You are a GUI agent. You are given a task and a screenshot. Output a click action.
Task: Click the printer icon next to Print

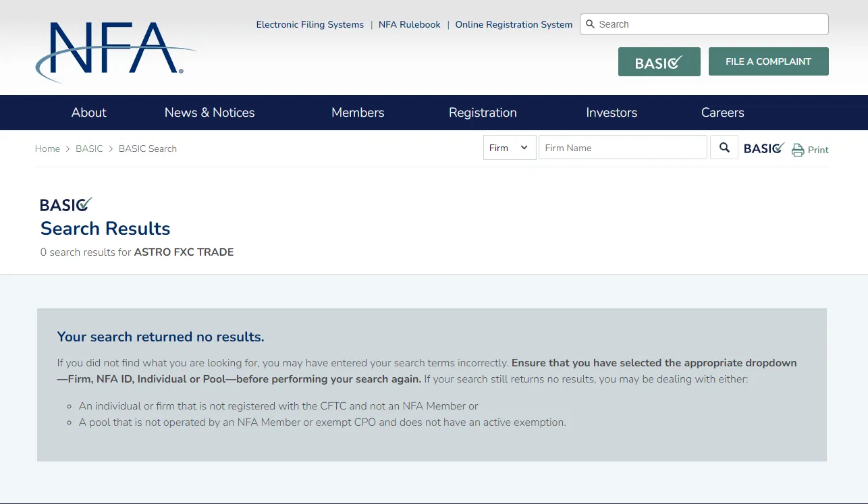798,150
